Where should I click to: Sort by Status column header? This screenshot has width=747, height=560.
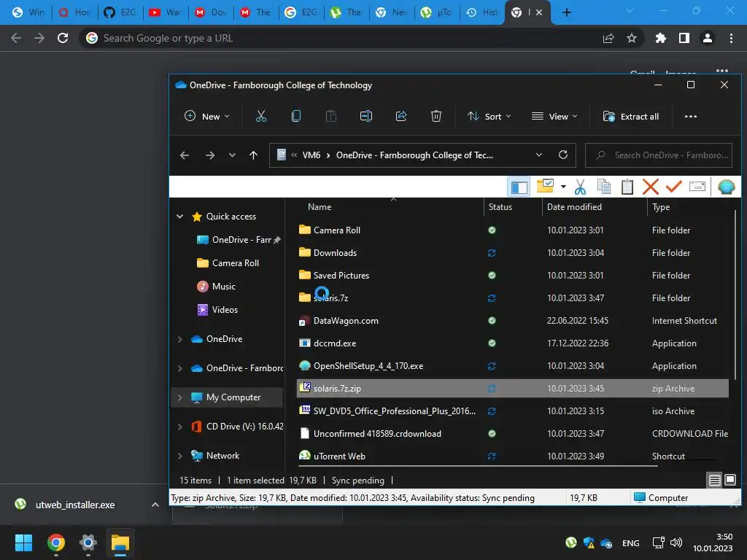pos(500,206)
